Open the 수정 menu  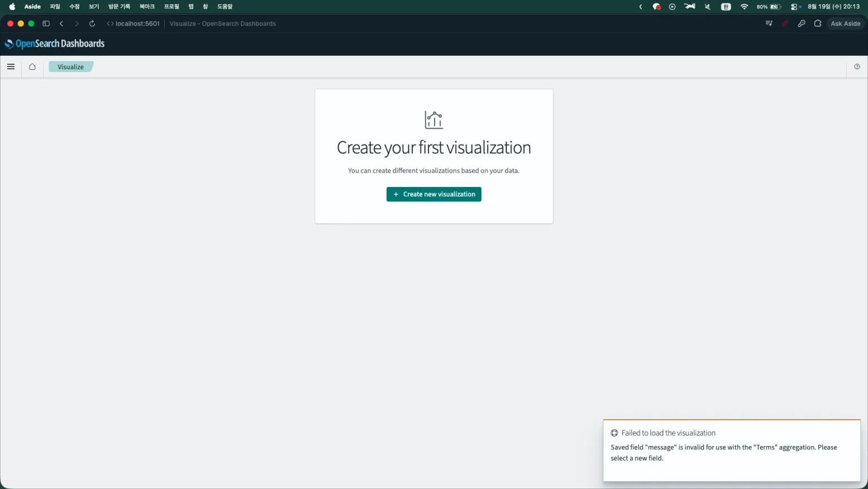(x=74, y=7)
